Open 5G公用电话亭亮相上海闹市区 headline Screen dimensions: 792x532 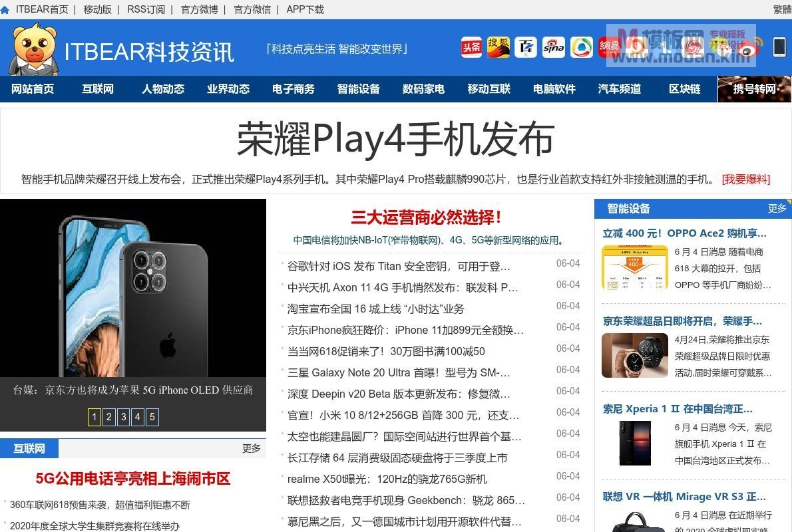point(133,479)
